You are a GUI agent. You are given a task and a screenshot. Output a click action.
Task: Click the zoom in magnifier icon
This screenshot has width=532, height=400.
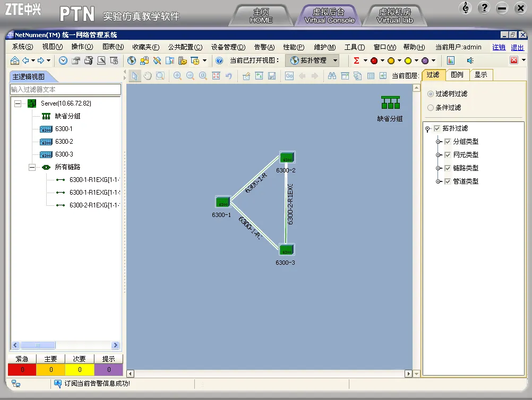point(177,75)
